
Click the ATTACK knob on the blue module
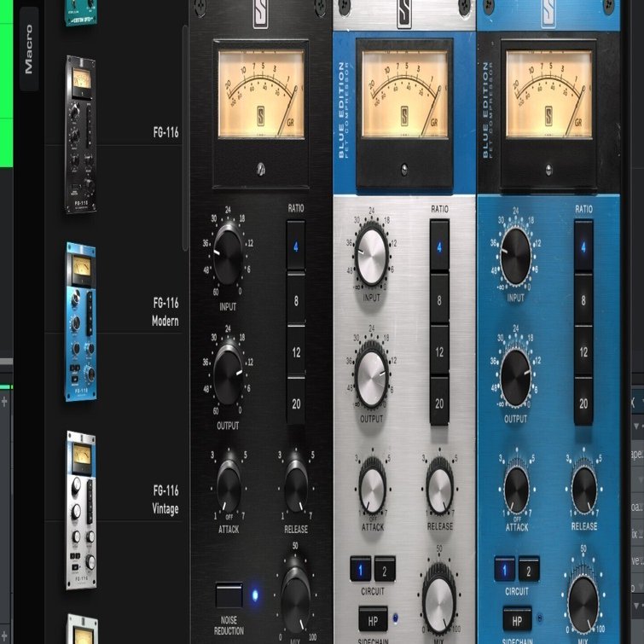coord(517,489)
